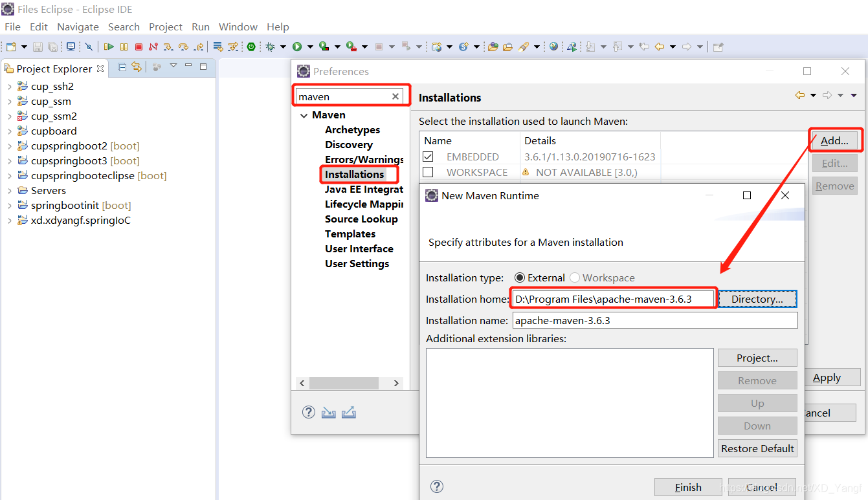Click the Back navigation arrow in main toolbar

point(660,47)
